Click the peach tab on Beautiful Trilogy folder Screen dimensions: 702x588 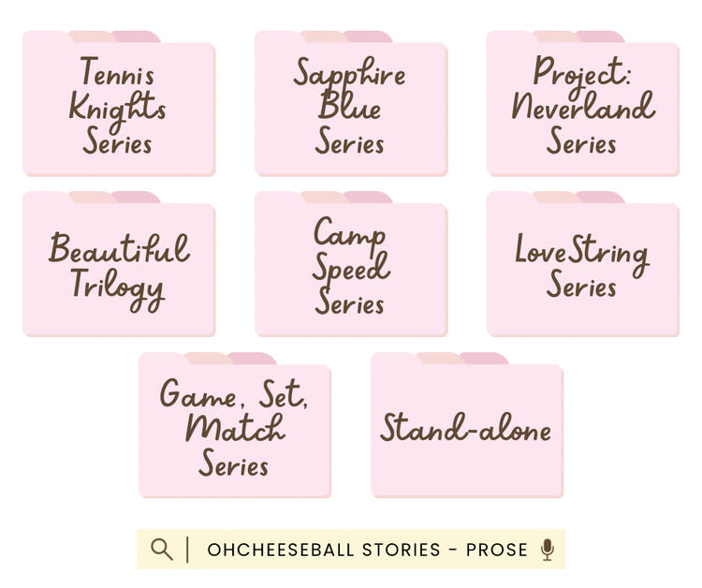pos(91,198)
